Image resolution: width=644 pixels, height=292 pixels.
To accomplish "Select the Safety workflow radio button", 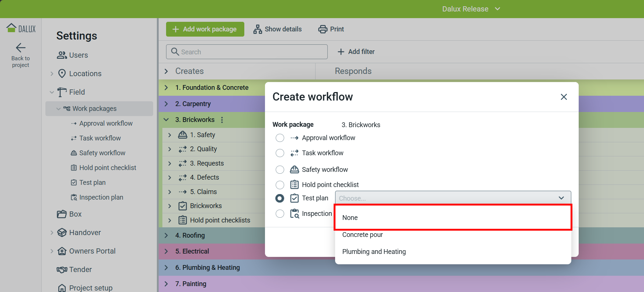I will pos(280,170).
